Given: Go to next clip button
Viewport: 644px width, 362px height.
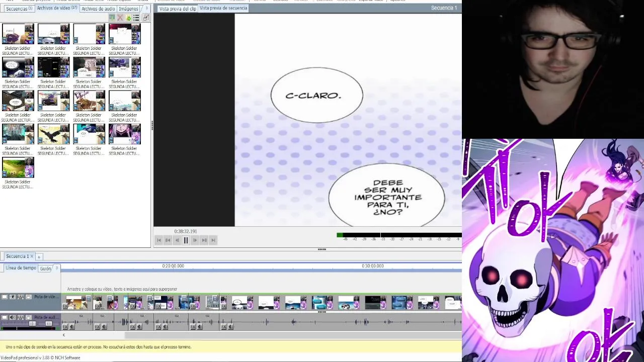Looking at the screenshot, I should [x=204, y=240].
